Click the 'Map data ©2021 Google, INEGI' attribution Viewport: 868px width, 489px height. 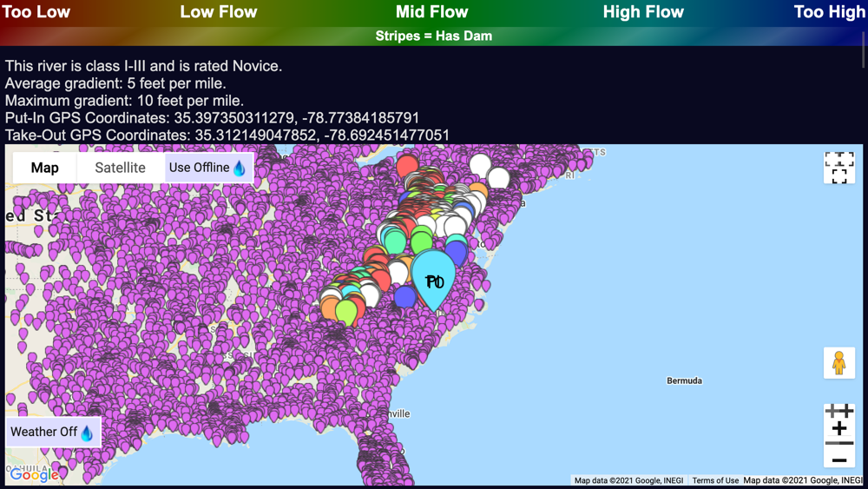click(628, 480)
